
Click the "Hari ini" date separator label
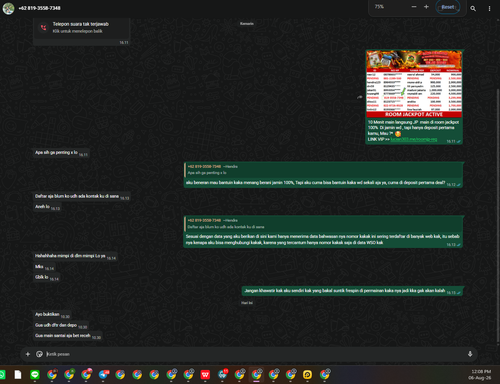tap(247, 303)
